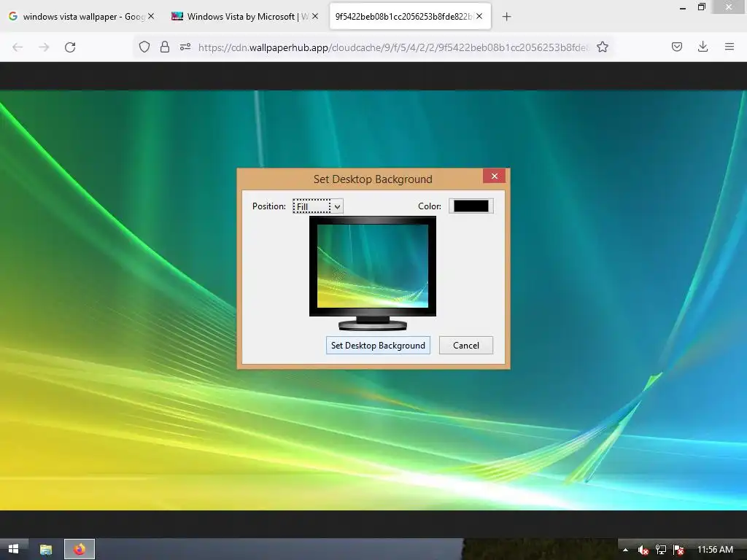Reload the current page
This screenshot has height=560, width=747.
(x=70, y=47)
